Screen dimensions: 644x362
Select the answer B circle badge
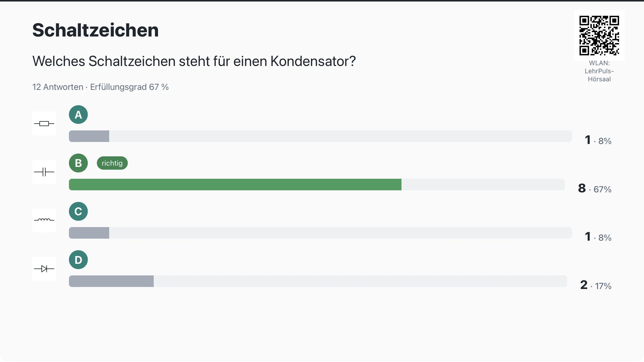tap(78, 163)
